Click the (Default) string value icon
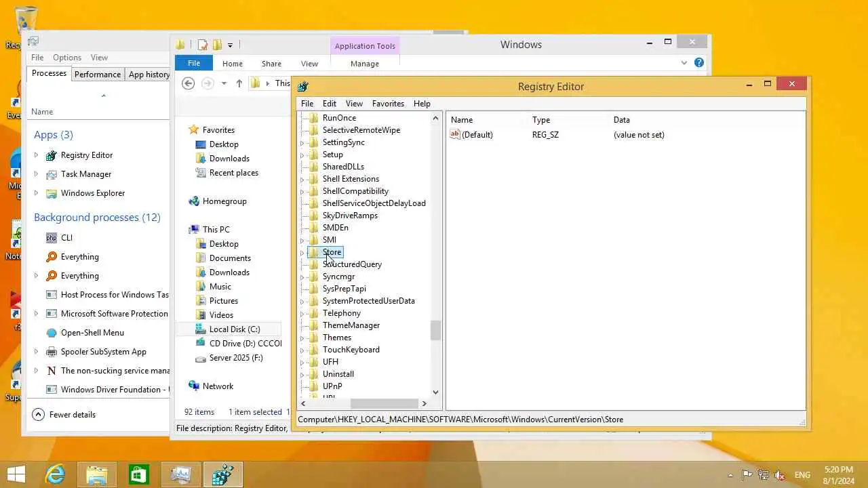 (x=455, y=134)
